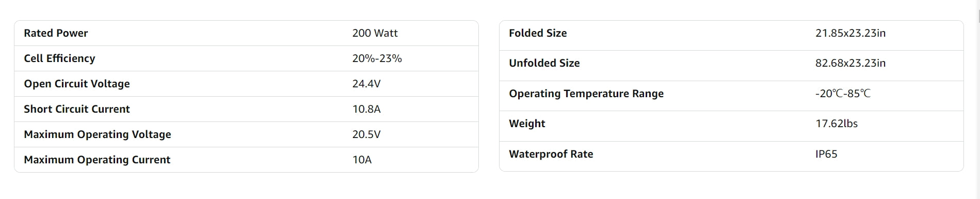Select the 21.85x23.23in folded dimension
980x199 pixels.
click(x=850, y=33)
